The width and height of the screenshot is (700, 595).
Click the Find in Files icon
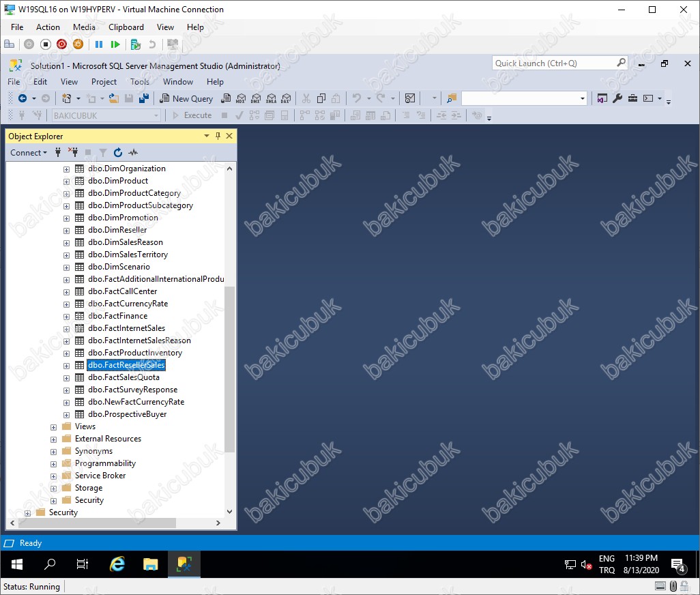(x=452, y=99)
